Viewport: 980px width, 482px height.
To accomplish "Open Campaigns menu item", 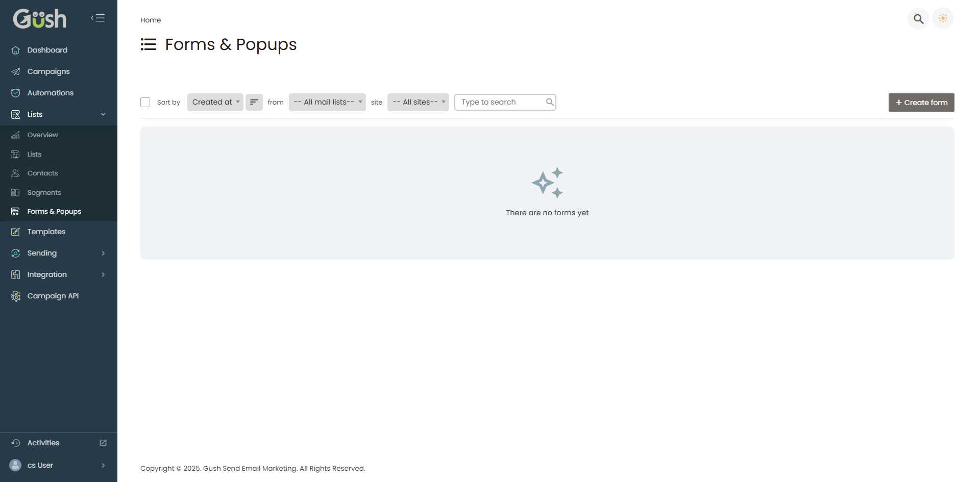I will [59, 71].
